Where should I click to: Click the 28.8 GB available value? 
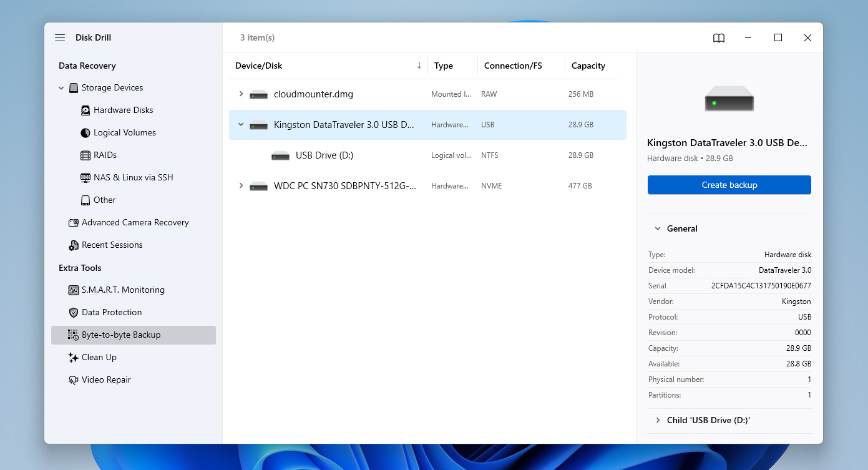click(x=799, y=364)
